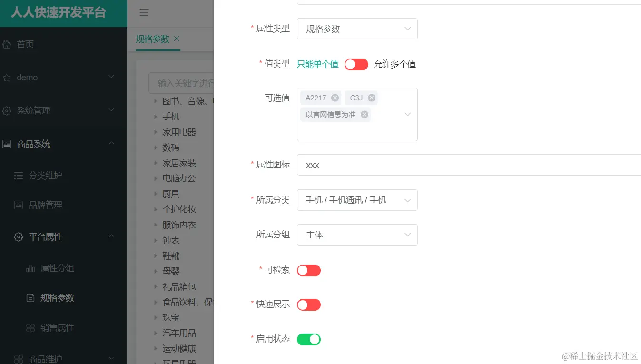
Task: Select 厨具 in the category tree
Action: (171, 194)
